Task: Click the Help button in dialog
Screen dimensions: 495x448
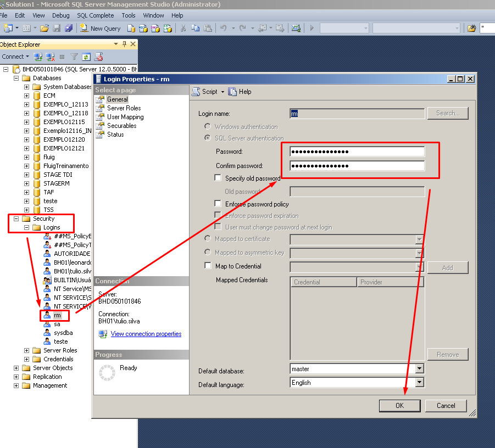Action: 240,92
